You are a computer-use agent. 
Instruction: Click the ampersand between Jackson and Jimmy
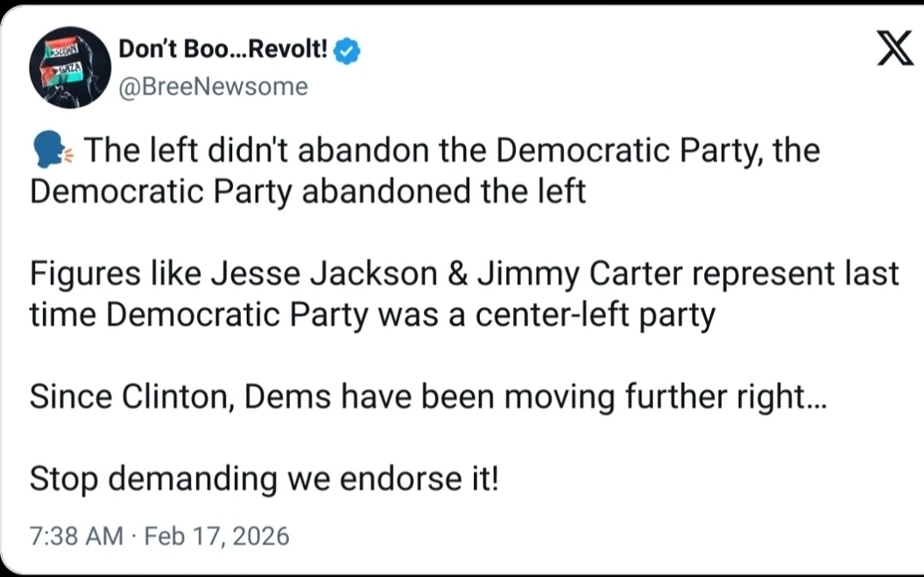pos(457,275)
